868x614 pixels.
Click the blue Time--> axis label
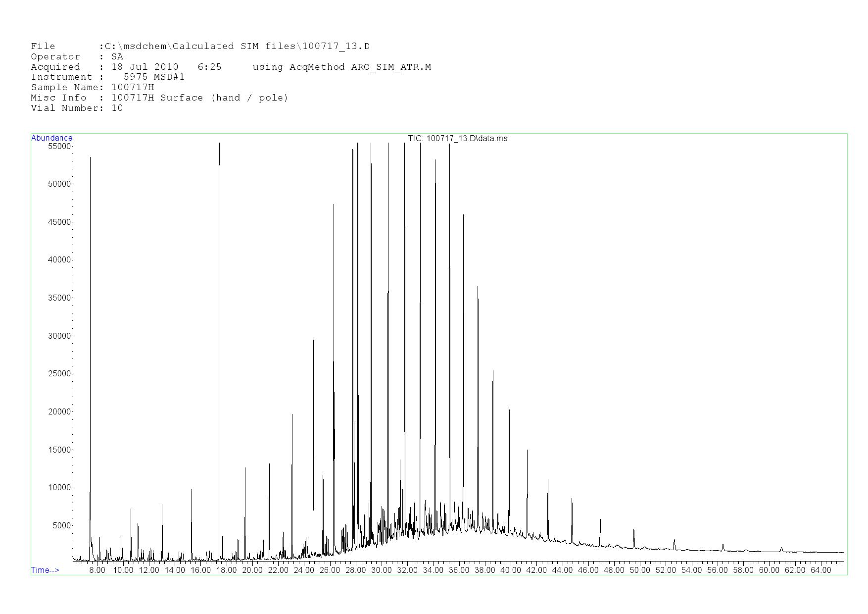point(45,570)
